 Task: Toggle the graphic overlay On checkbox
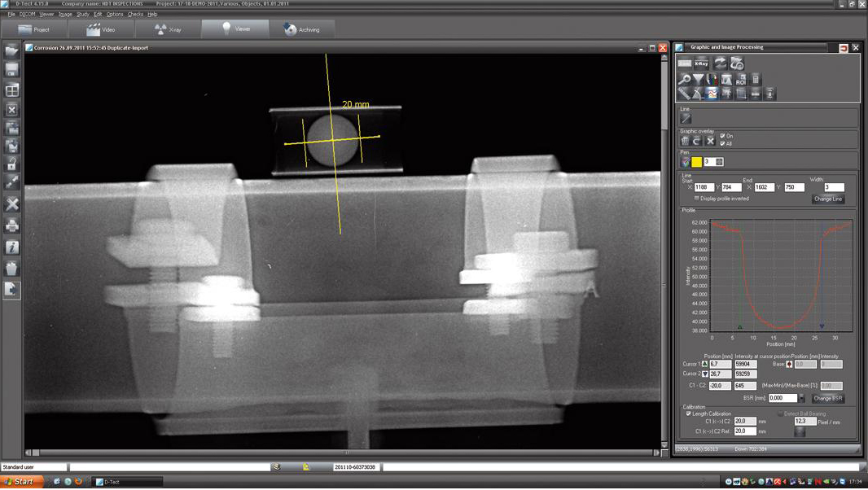click(x=723, y=136)
